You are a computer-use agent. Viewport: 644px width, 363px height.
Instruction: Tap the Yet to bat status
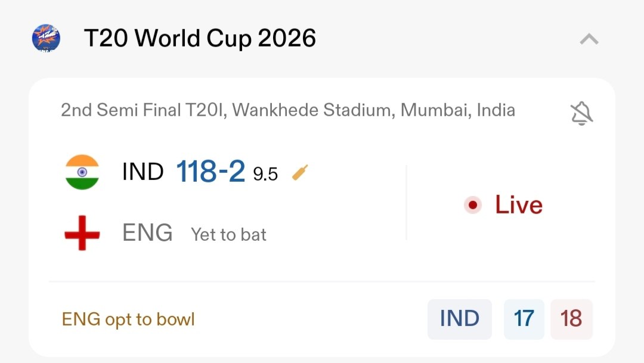(x=228, y=235)
